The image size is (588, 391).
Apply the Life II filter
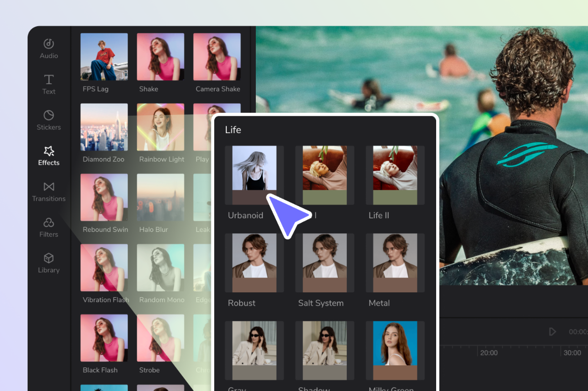click(x=395, y=175)
